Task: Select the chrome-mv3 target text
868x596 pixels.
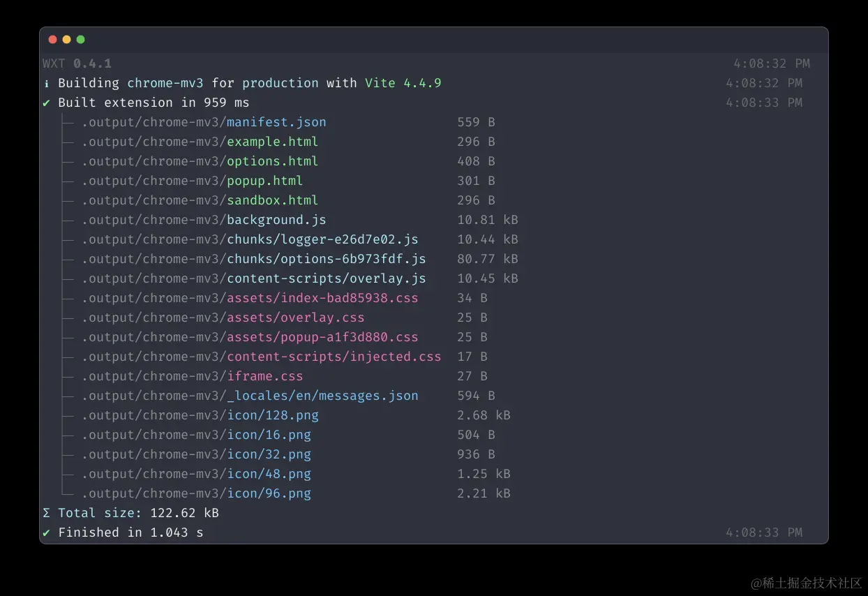Action: point(165,83)
